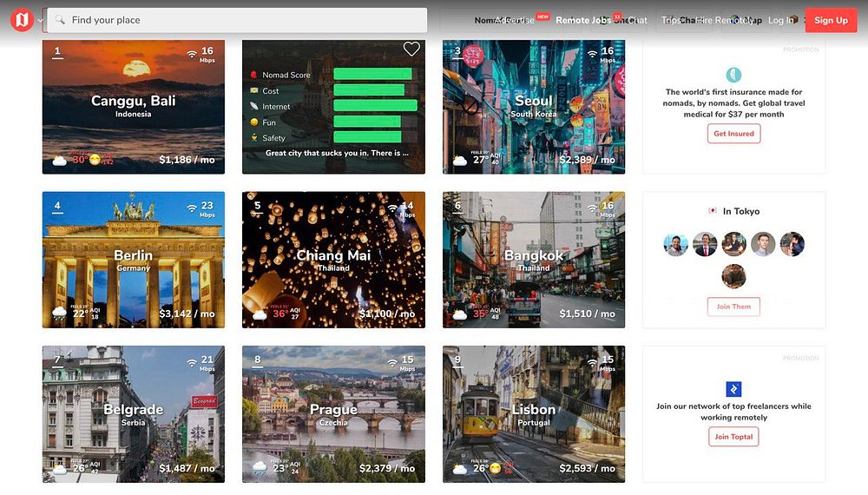Image resolution: width=868 pixels, height=495 pixels.
Task: Click the review text starting 'Great city that sucks'
Action: tap(337, 153)
